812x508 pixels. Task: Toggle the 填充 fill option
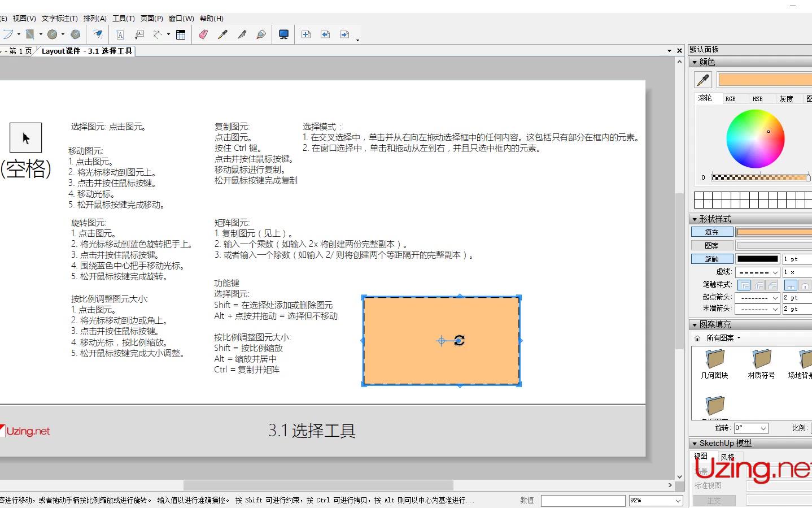coord(711,231)
